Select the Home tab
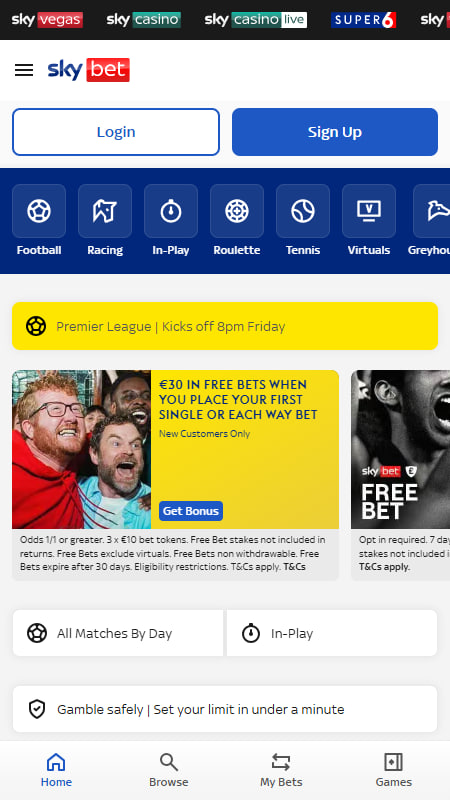 [x=56, y=770]
